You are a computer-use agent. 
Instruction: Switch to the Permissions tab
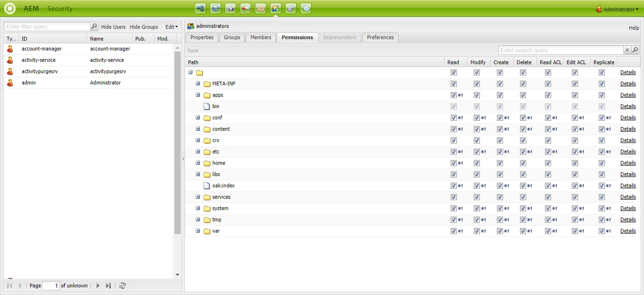[297, 37]
